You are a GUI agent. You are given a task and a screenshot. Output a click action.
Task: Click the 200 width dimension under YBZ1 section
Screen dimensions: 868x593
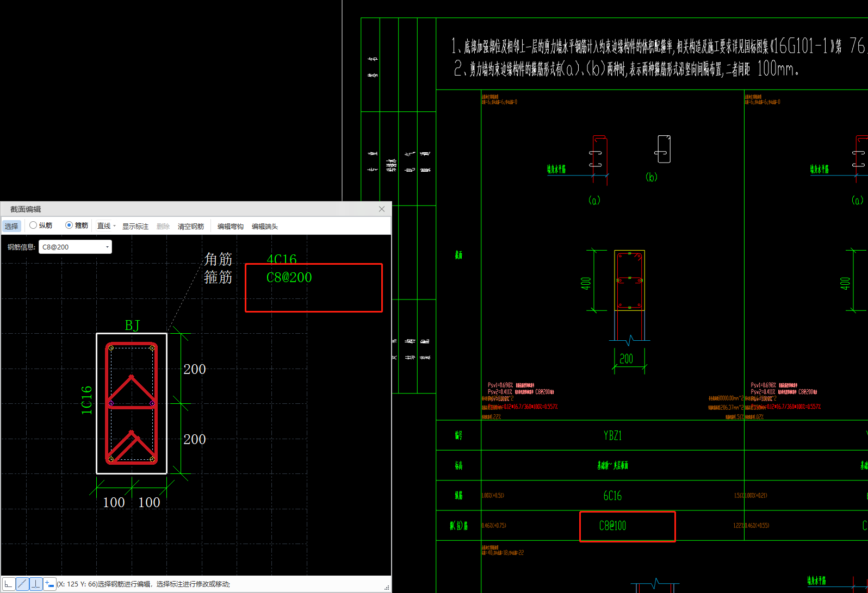click(627, 359)
